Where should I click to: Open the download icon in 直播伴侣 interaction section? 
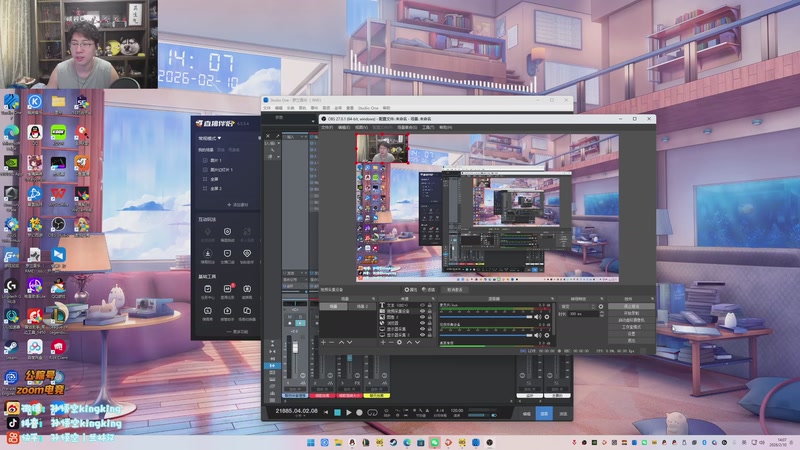208,254
